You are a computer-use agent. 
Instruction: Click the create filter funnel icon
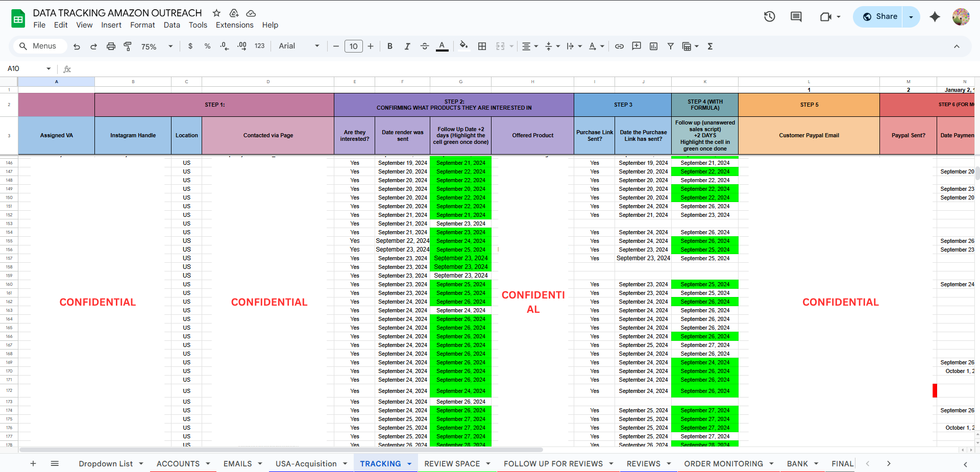671,46
